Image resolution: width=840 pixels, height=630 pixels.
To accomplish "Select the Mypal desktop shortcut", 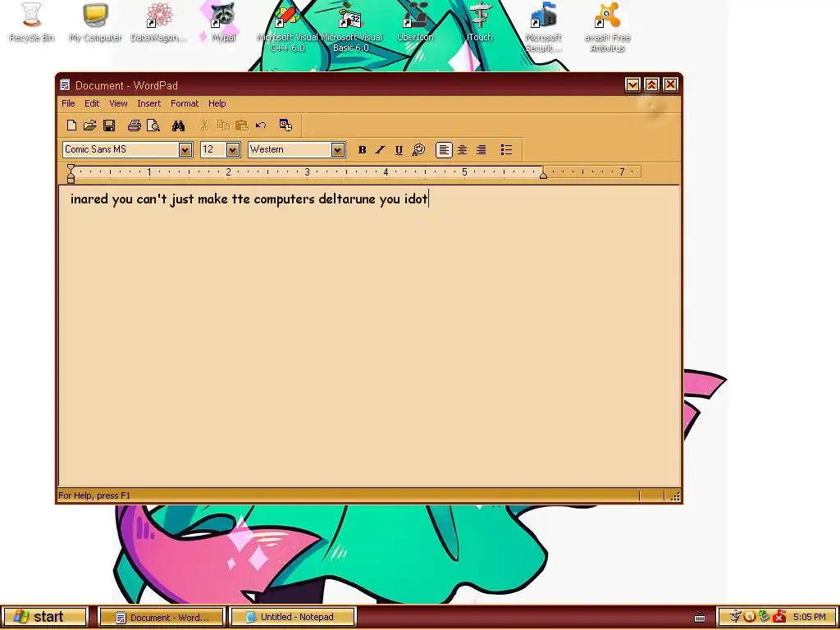I will [223, 22].
